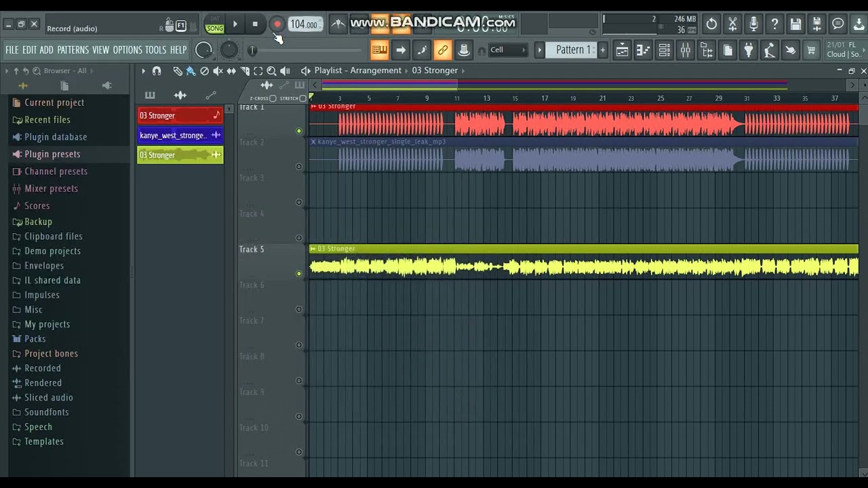Select the Slice tool in playlist toolbar
The image size is (868, 488).
tap(245, 70)
